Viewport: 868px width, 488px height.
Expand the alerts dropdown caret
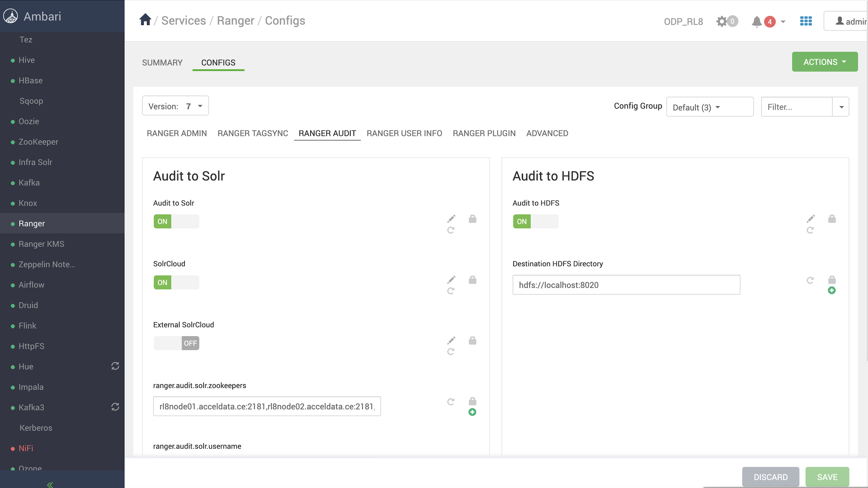[x=783, y=21]
